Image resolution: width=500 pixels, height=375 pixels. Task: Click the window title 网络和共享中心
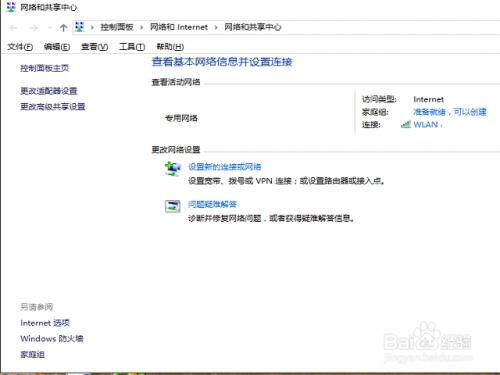49,7
